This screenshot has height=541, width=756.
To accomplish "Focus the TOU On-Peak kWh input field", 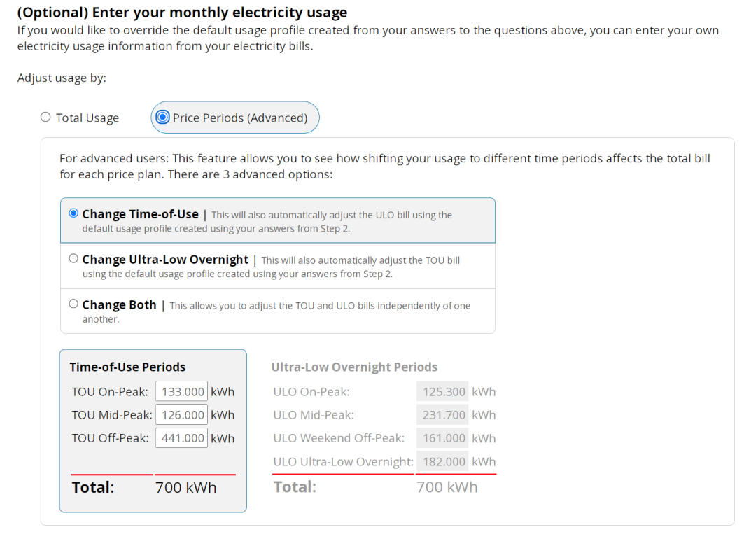I will click(x=181, y=392).
